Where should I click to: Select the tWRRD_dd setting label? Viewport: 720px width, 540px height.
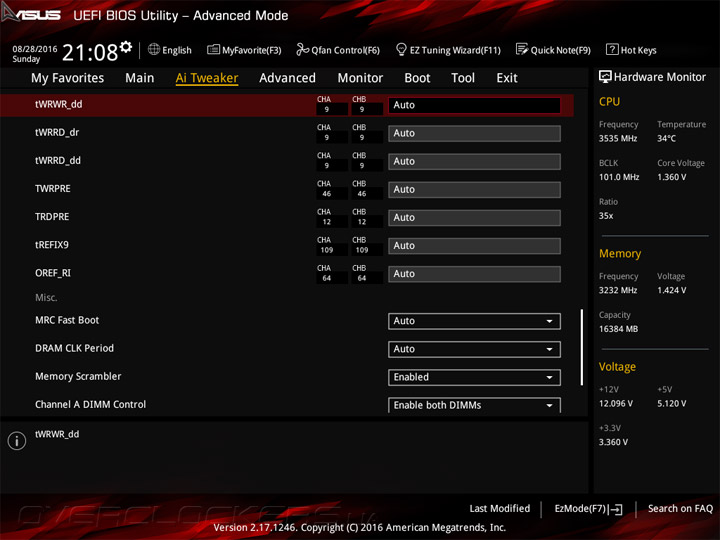pyautogui.click(x=58, y=160)
